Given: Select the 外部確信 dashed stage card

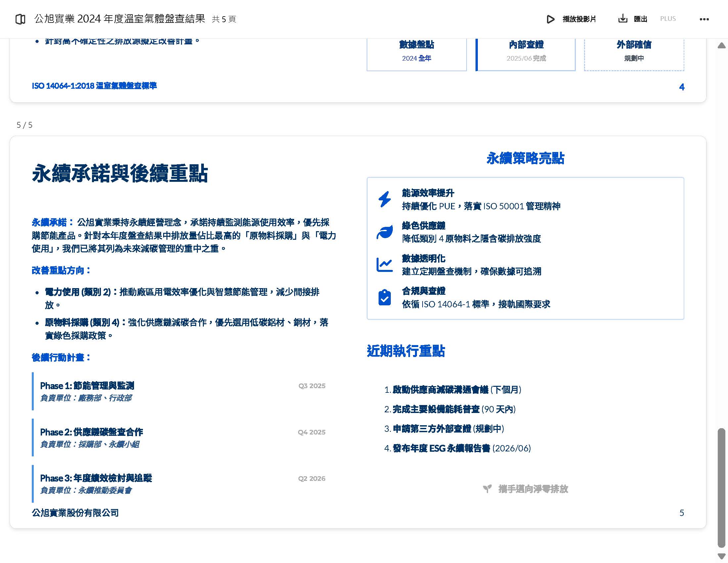Looking at the screenshot, I should point(634,53).
